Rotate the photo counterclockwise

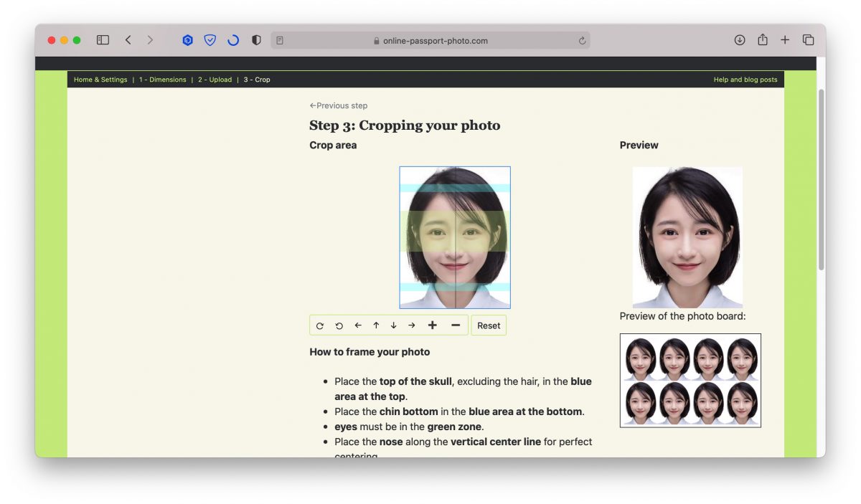339,325
